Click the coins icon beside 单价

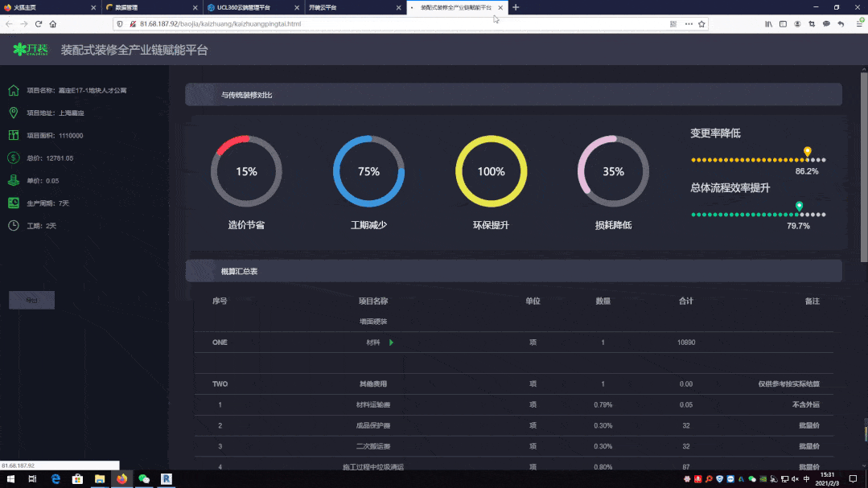click(13, 180)
